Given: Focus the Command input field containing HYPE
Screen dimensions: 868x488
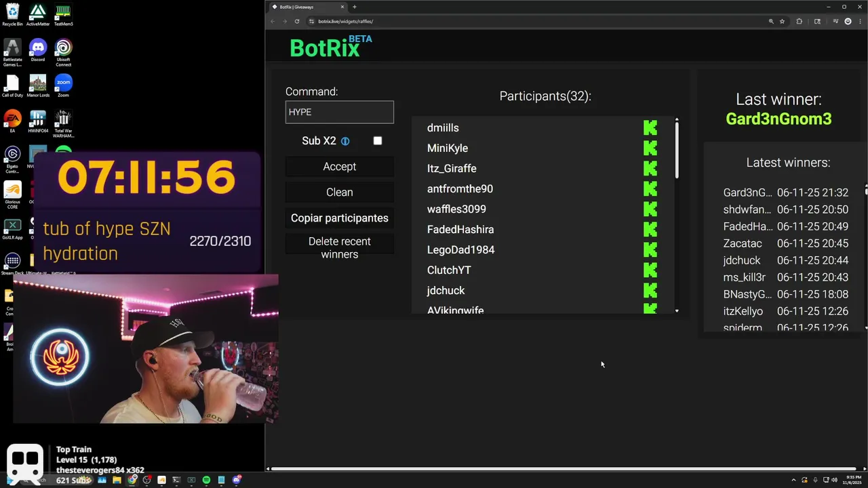Looking at the screenshot, I should point(339,112).
